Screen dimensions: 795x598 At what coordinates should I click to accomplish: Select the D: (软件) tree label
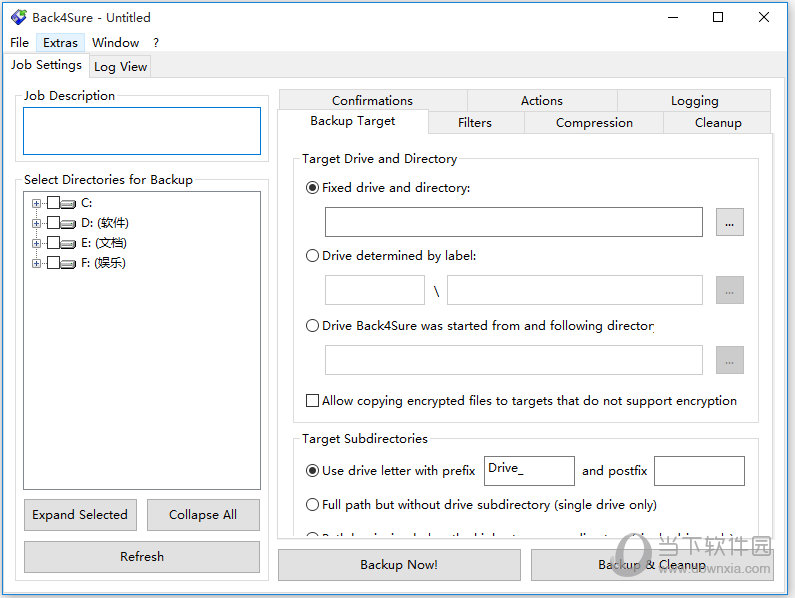tap(105, 223)
